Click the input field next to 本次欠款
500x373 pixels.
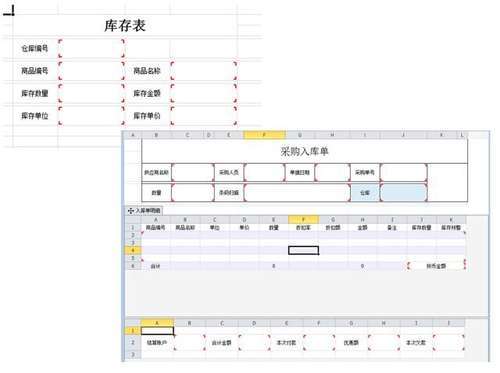[449, 343]
